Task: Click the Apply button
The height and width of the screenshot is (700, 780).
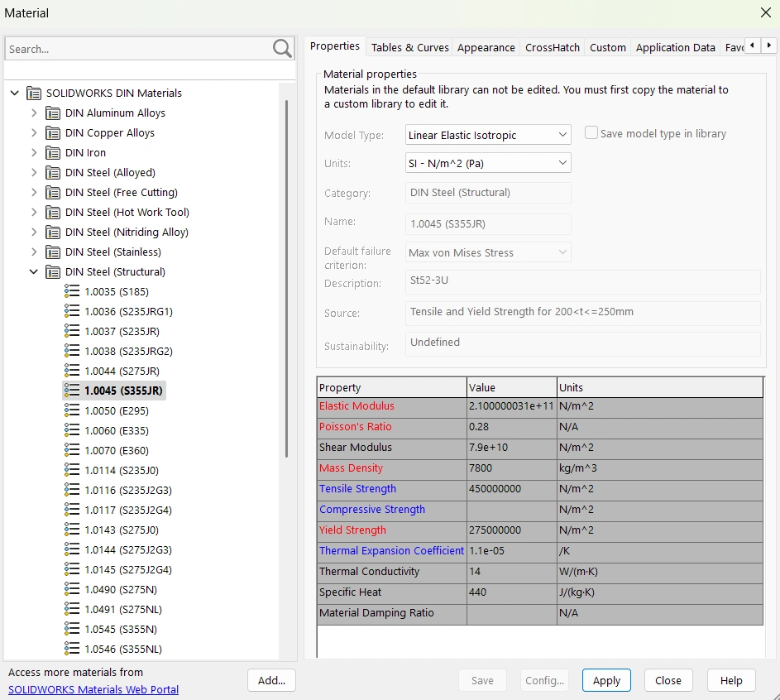Action: (x=606, y=680)
